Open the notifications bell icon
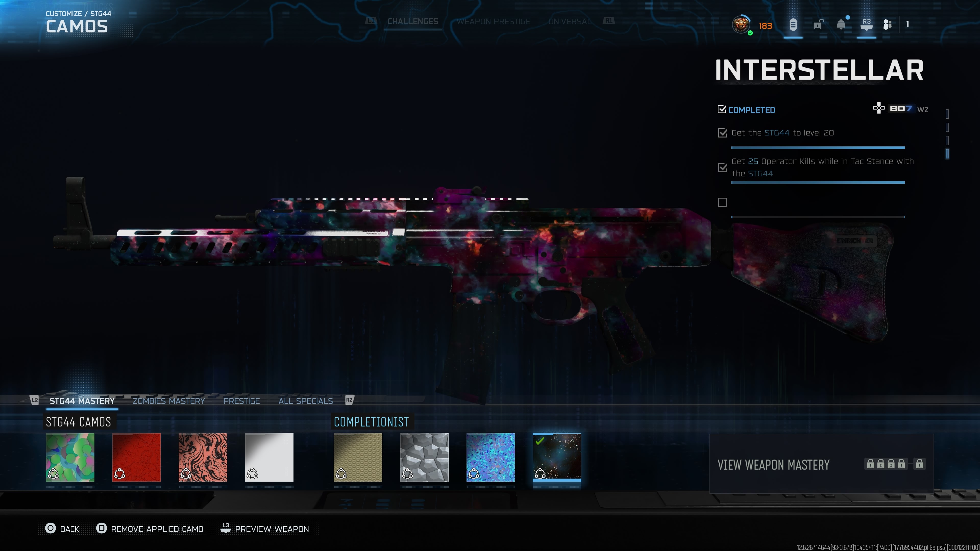The width and height of the screenshot is (980, 551). pos(841,25)
